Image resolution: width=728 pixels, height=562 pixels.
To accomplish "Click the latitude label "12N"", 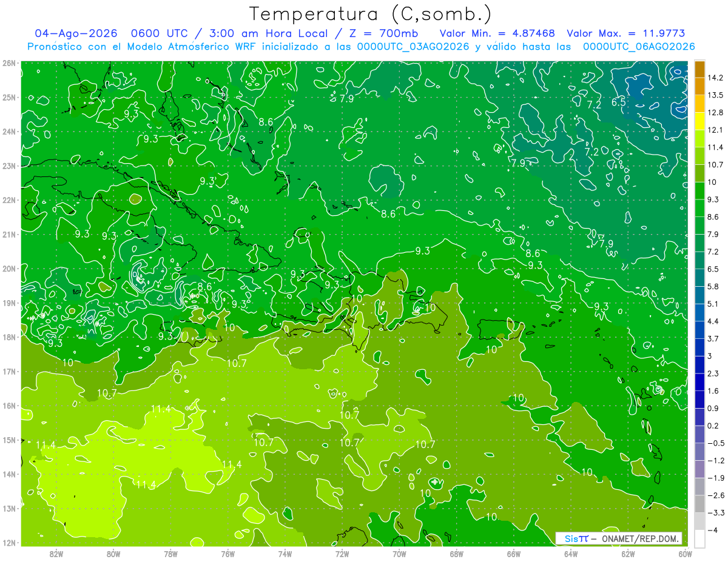I will pyautogui.click(x=9, y=543).
